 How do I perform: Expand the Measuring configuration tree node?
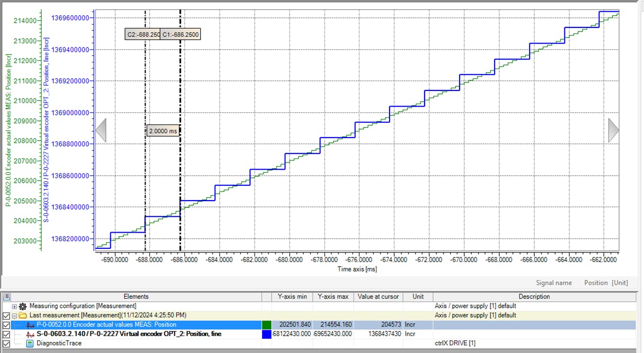[14, 306]
